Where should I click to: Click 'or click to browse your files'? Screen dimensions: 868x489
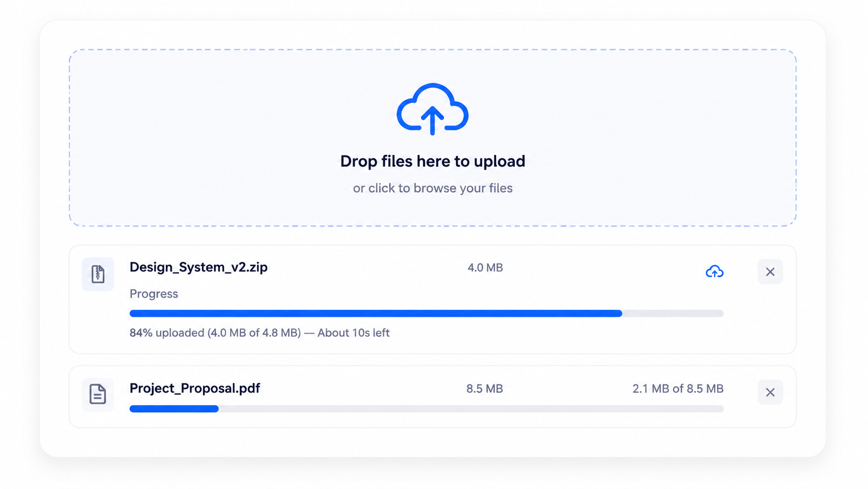tap(432, 188)
